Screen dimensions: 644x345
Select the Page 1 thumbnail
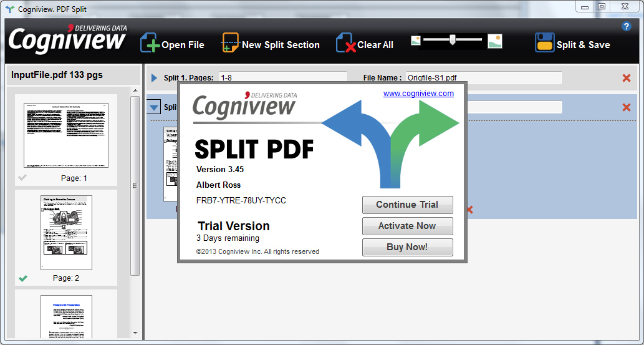[x=66, y=135]
